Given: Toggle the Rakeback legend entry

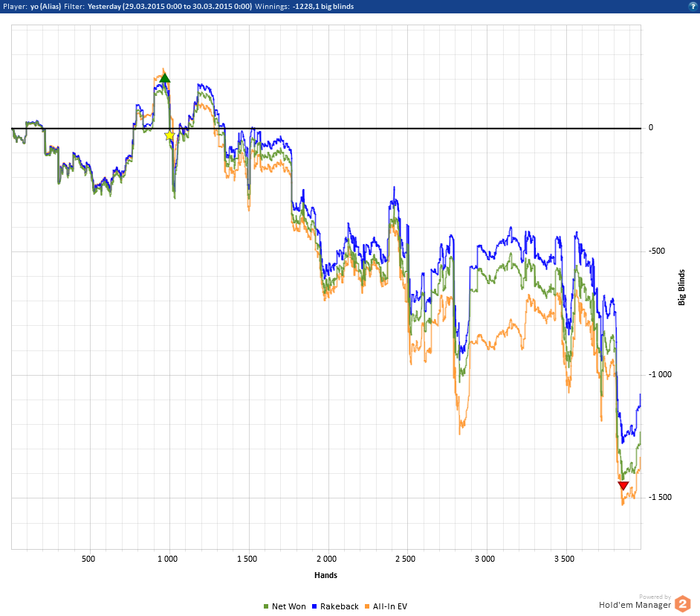Looking at the screenshot, I should (335, 606).
